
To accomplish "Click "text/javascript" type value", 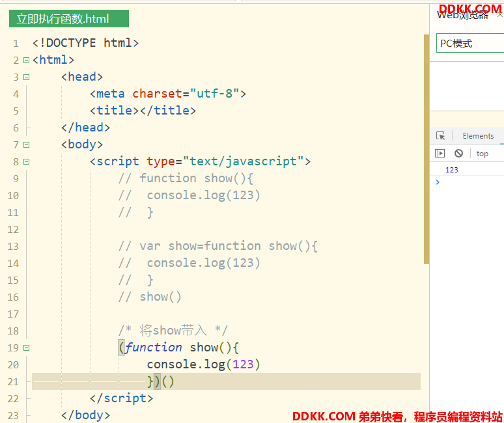I will point(243,161).
